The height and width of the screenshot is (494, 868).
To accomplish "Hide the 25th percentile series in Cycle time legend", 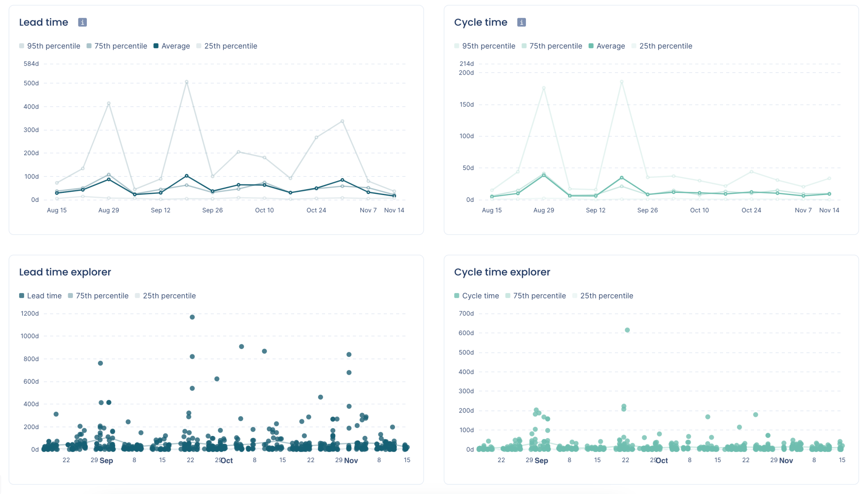I will click(634, 46).
